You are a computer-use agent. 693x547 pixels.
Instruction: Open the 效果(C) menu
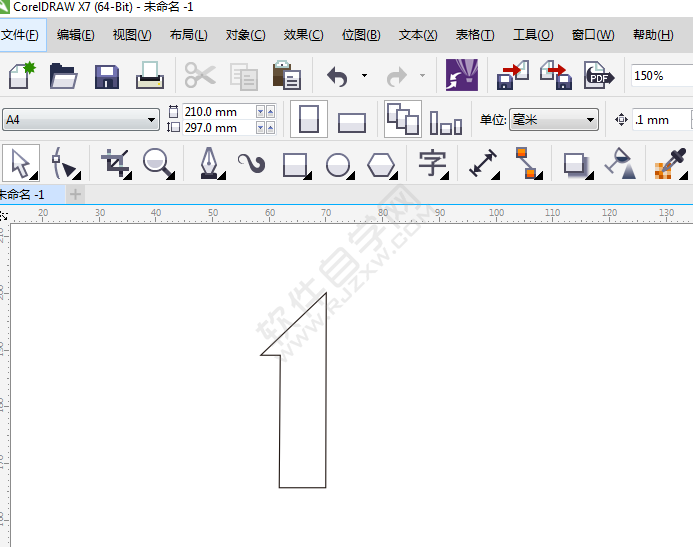[303, 35]
